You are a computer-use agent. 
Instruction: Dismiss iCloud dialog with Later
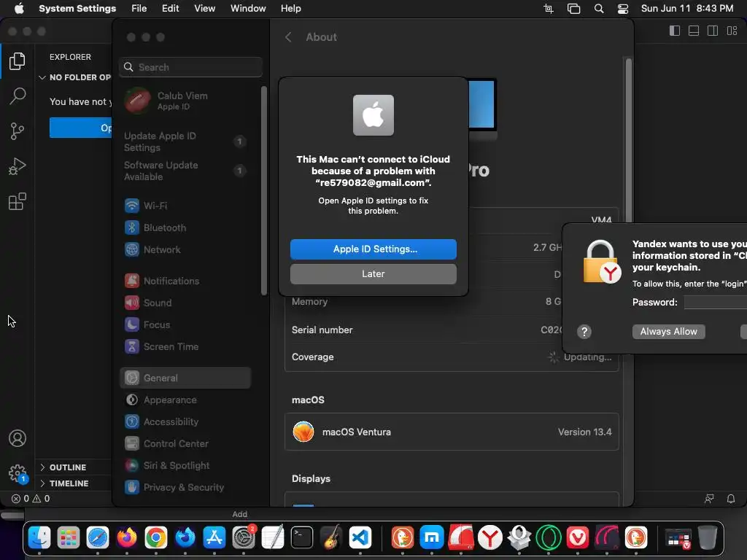(x=373, y=274)
